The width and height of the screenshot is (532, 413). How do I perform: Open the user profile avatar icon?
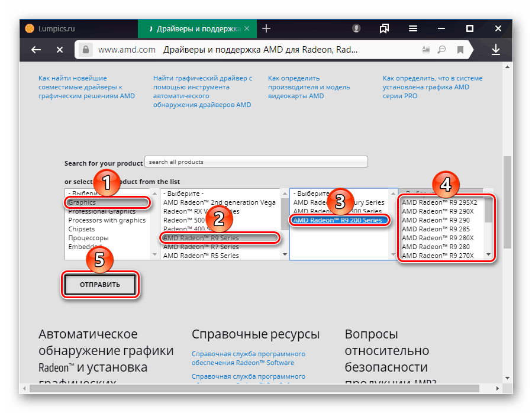(356, 28)
